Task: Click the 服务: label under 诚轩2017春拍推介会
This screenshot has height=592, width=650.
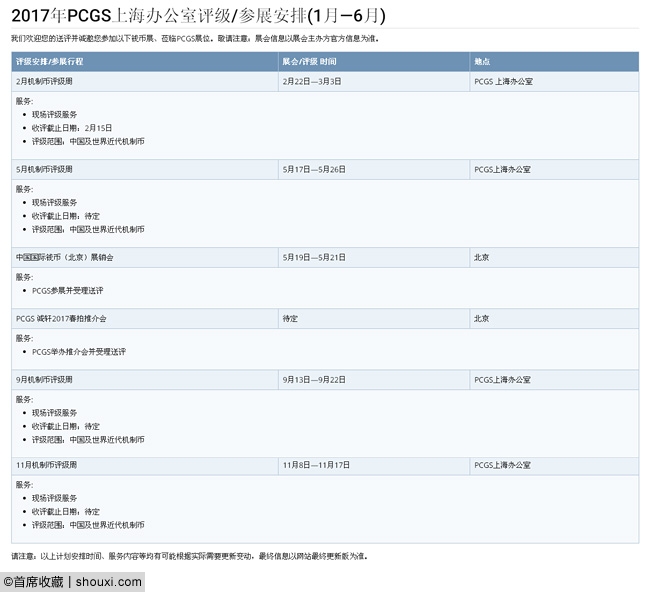Action: click(x=24, y=338)
